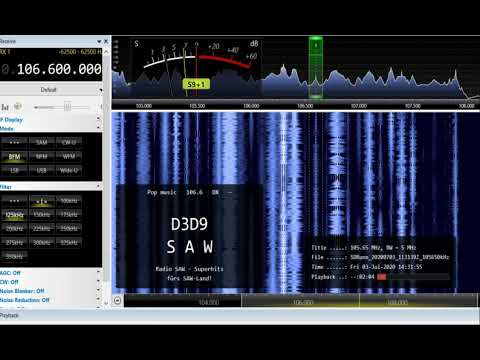The height and width of the screenshot is (360, 480).
Task: Click the 'Pop music' RDS program type
Action: 162,192
